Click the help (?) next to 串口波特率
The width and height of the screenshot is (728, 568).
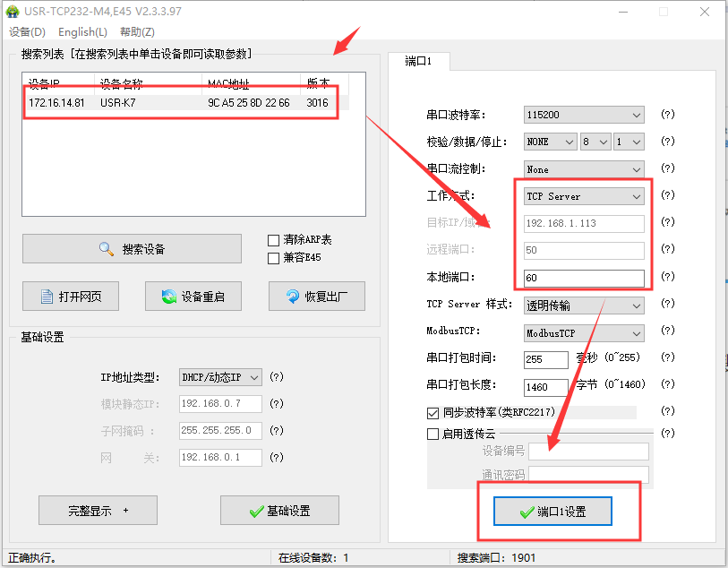(x=667, y=115)
